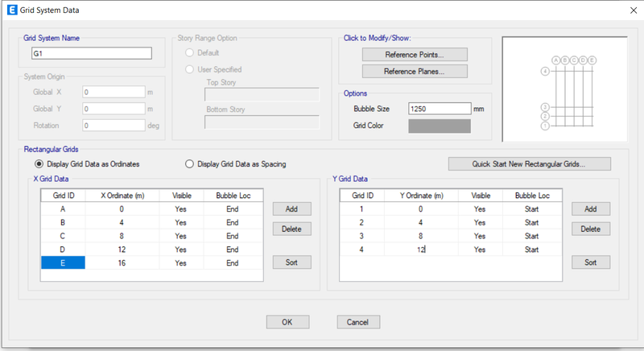644x351 pixels.
Task: Change Bubble Loc for Y grid 2
Action: point(531,222)
